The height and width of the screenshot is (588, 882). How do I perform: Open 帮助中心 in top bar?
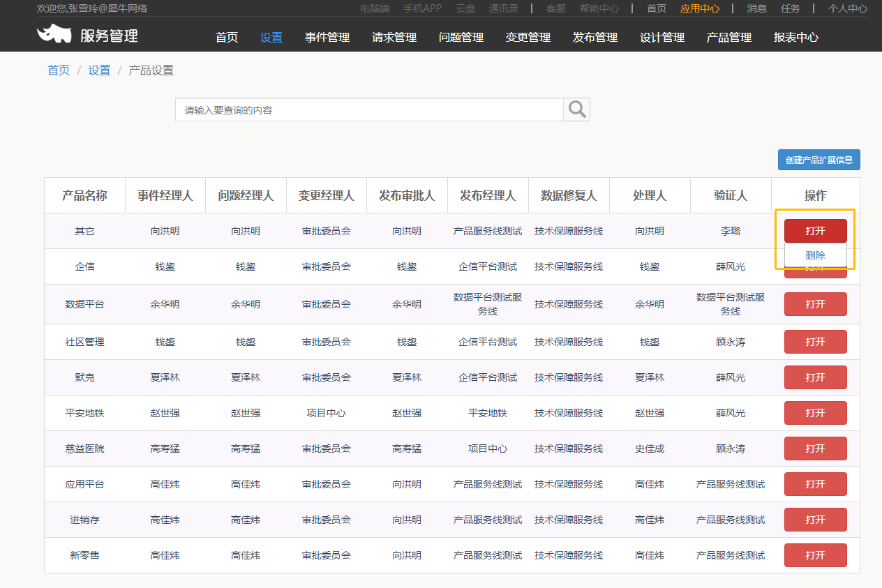tap(599, 8)
